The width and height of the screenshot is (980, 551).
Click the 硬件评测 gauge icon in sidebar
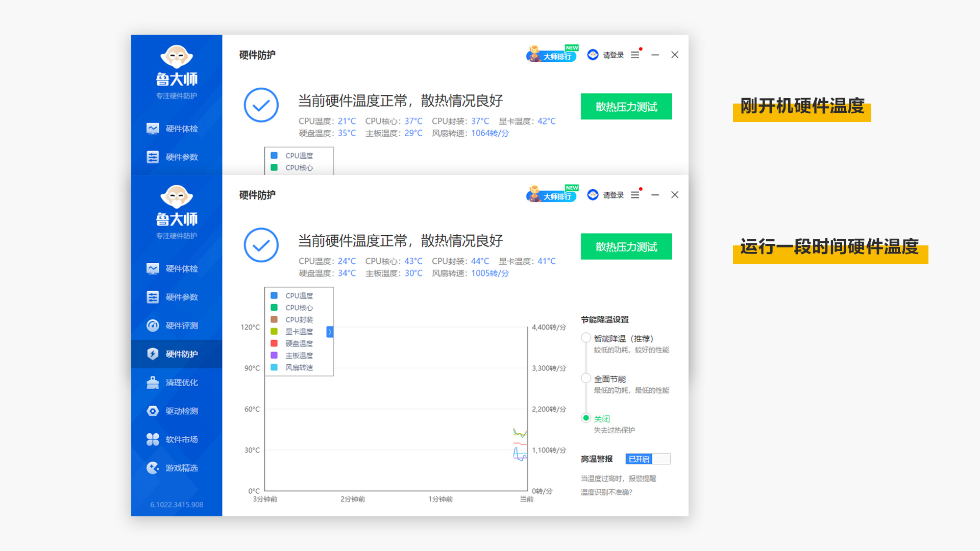coord(153,325)
